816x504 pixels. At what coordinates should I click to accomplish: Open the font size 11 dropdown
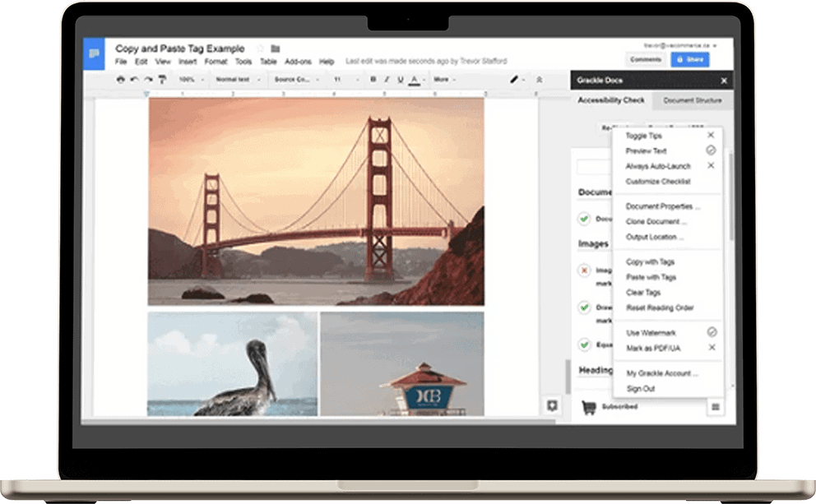click(x=346, y=80)
